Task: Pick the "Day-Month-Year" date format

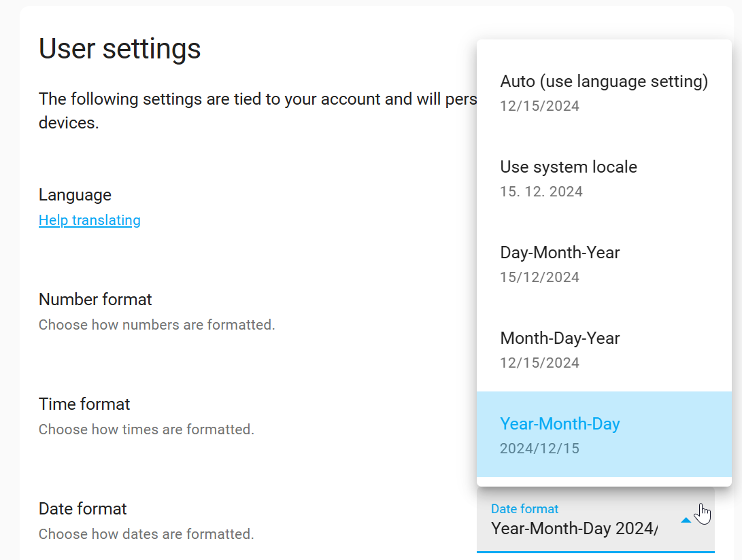Action: [x=560, y=252]
